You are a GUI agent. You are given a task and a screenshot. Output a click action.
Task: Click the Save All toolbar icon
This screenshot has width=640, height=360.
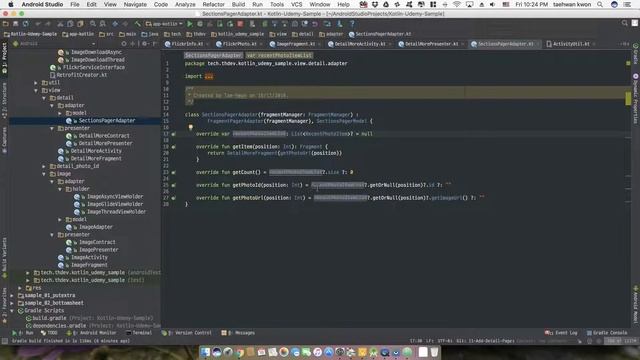16,24
